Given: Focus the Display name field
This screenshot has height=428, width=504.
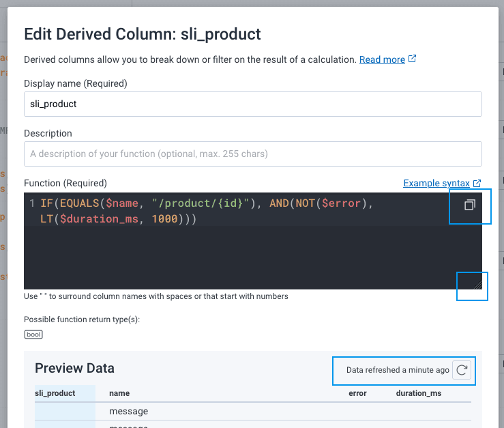Looking at the screenshot, I should (252, 104).
